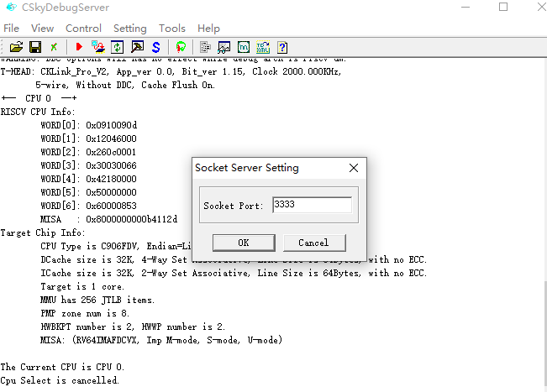
Task: Confirm socket port with OK button
Action: pyautogui.click(x=243, y=243)
